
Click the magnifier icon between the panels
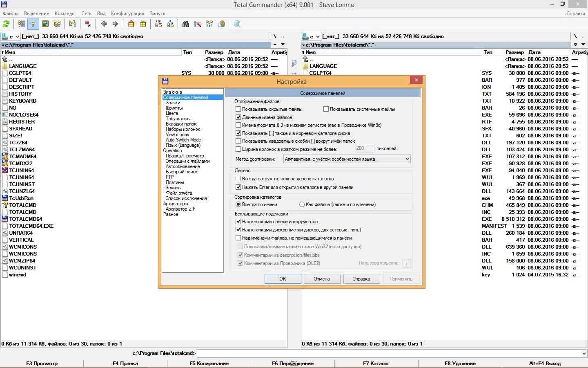tap(294, 64)
